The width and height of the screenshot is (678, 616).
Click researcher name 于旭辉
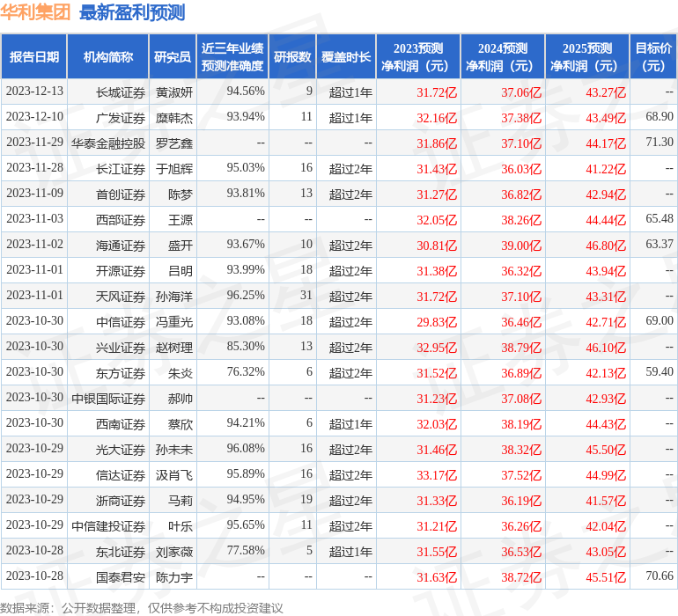(174, 169)
